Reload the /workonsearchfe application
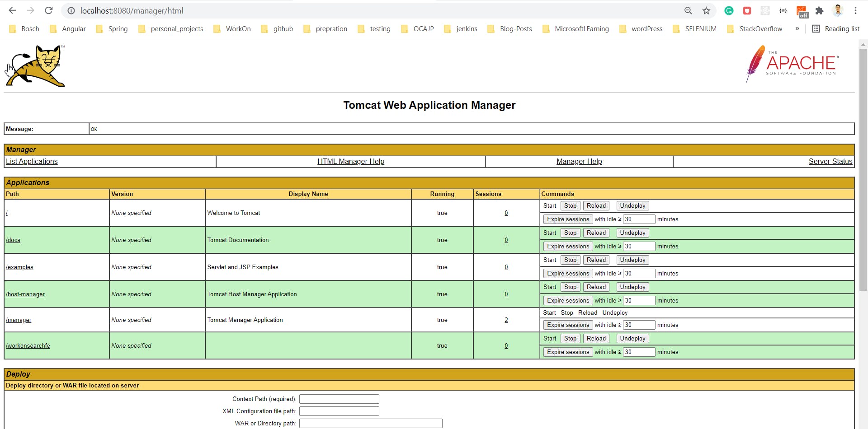The height and width of the screenshot is (429, 868). click(x=596, y=338)
